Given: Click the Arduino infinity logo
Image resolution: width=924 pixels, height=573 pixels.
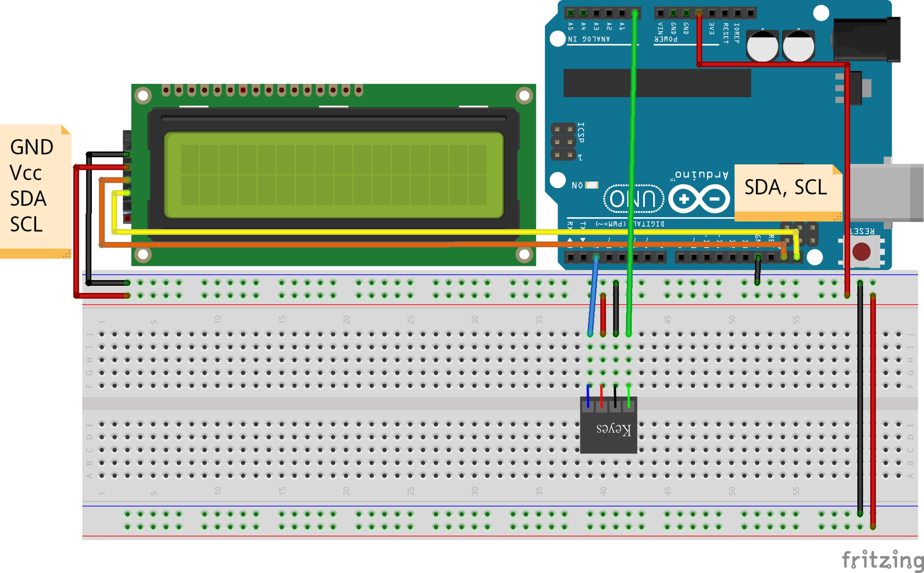Looking at the screenshot, I should pyautogui.click(x=699, y=199).
